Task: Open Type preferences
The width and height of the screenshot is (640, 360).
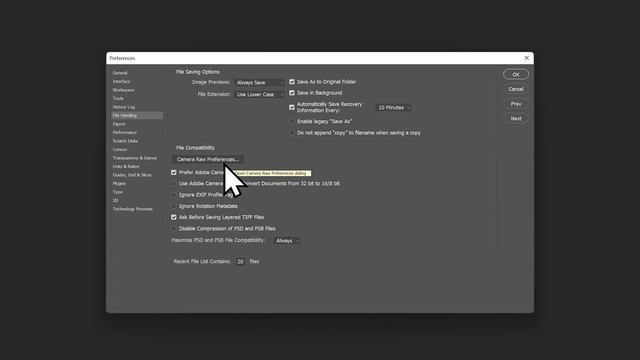Action: coord(118,192)
